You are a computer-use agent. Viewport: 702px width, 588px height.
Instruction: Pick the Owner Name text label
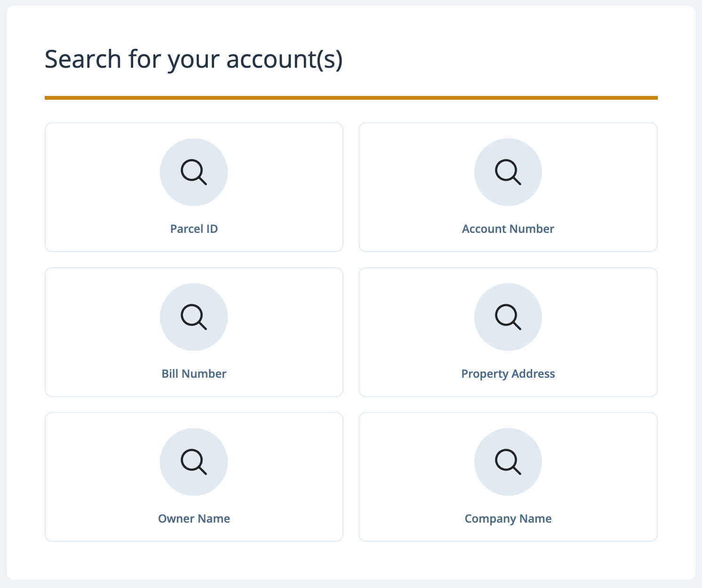194,519
